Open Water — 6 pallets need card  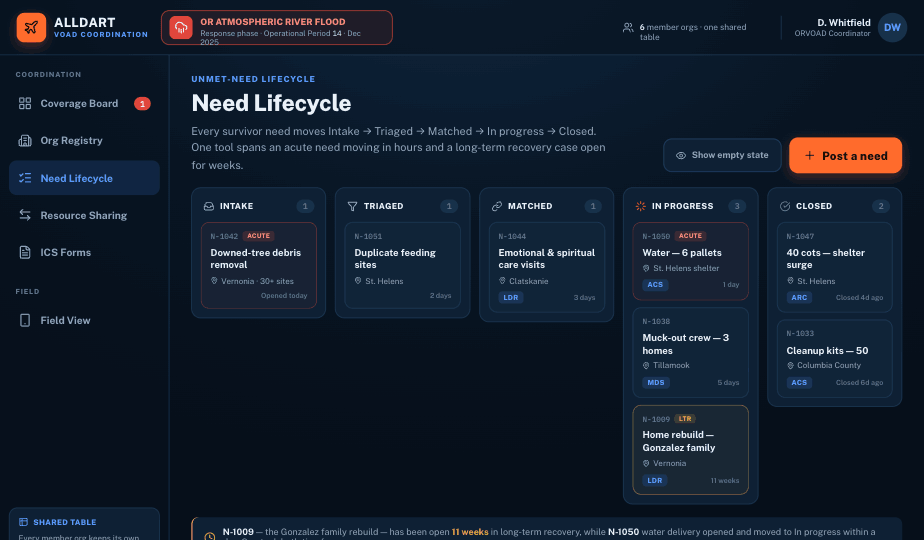[x=691, y=261]
